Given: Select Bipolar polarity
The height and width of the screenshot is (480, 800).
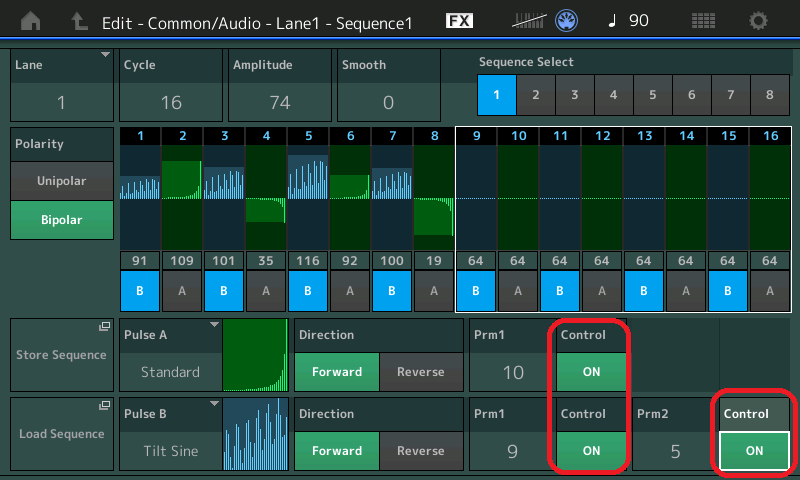Looking at the screenshot, I should coord(62,219).
